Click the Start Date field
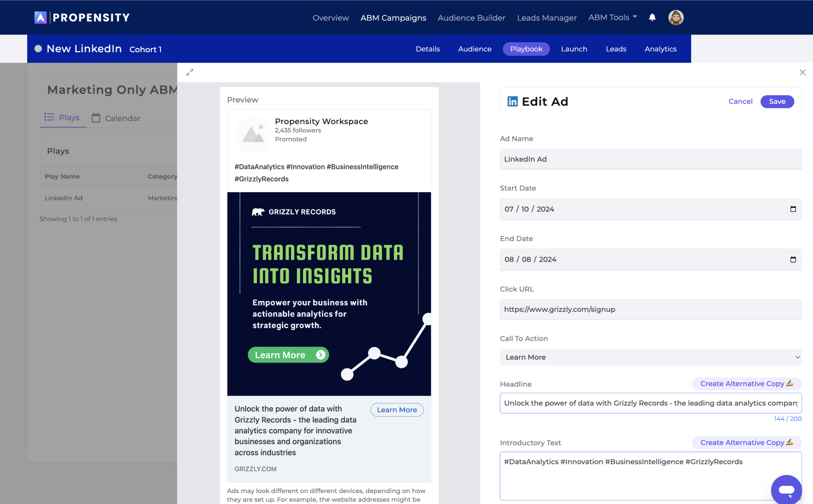 point(650,209)
